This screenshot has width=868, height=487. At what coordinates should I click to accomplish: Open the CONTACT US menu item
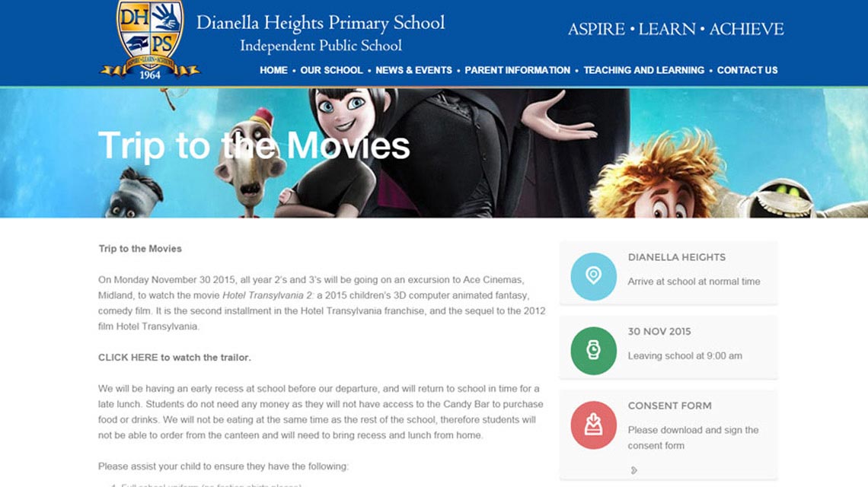tap(748, 70)
